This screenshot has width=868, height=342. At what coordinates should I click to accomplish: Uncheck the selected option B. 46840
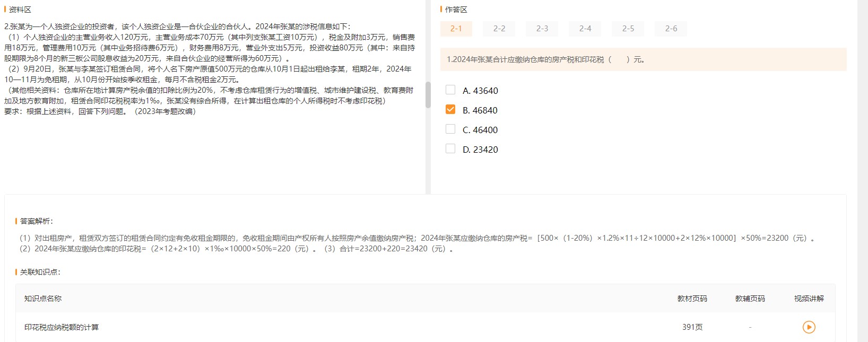[x=450, y=110]
